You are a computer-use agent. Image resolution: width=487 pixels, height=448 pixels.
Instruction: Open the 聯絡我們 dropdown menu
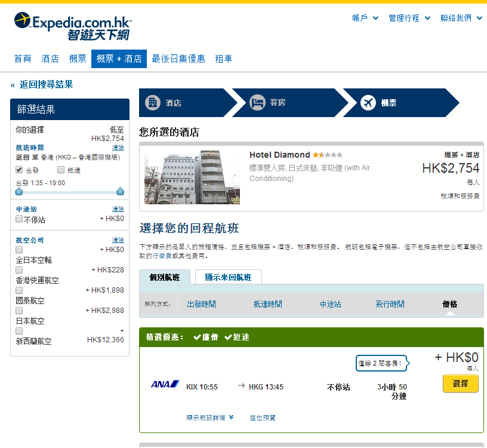(x=461, y=18)
